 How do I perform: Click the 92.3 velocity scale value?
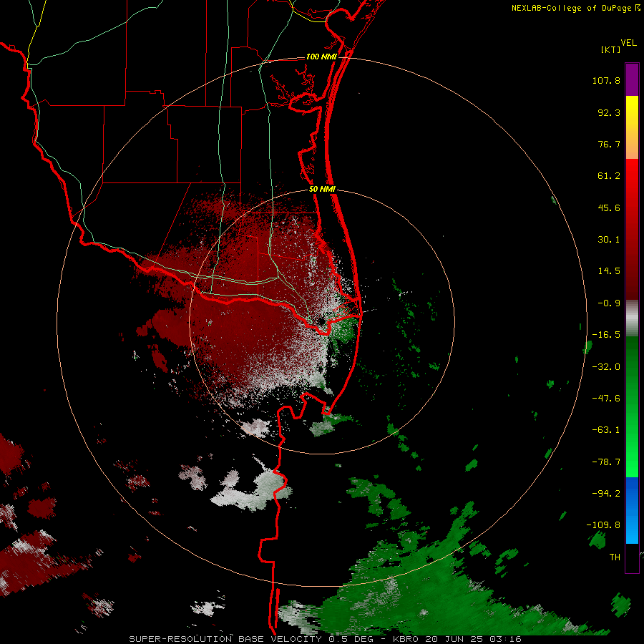point(609,112)
